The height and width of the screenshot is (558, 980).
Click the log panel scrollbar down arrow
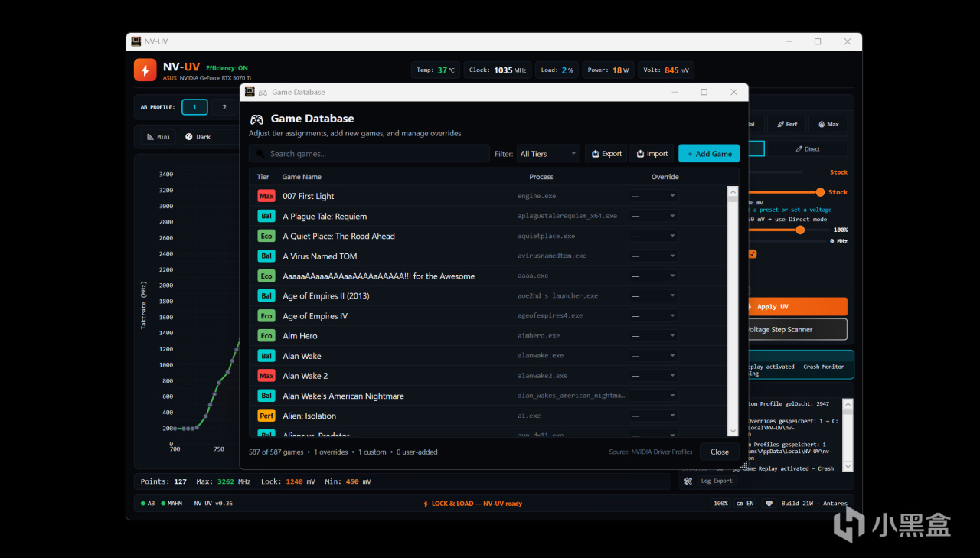point(848,465)
